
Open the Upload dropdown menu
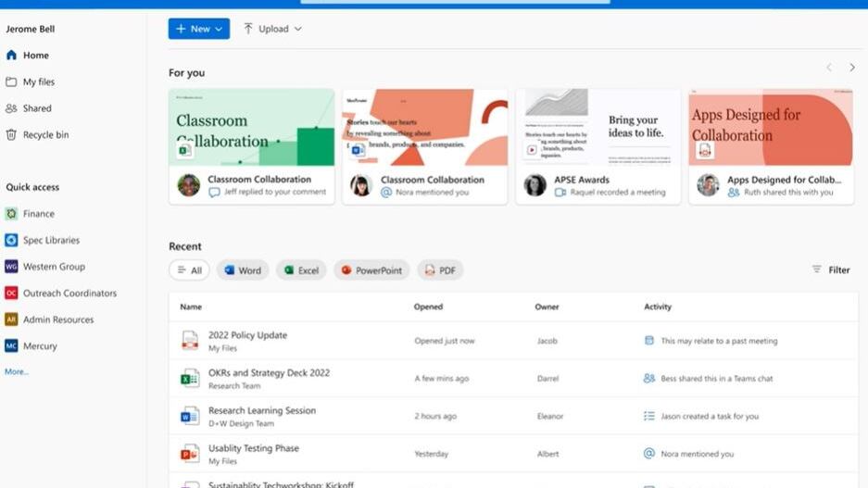(x=273, y=29)
